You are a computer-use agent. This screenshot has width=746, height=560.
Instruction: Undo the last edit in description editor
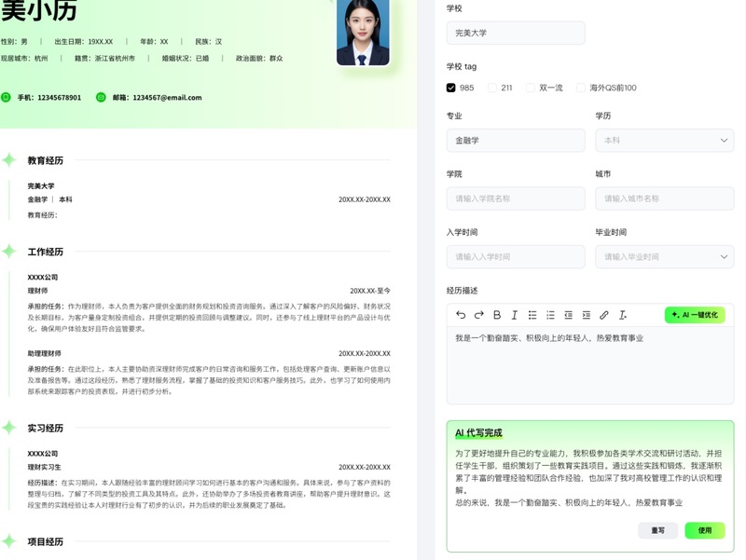(461, 315)
